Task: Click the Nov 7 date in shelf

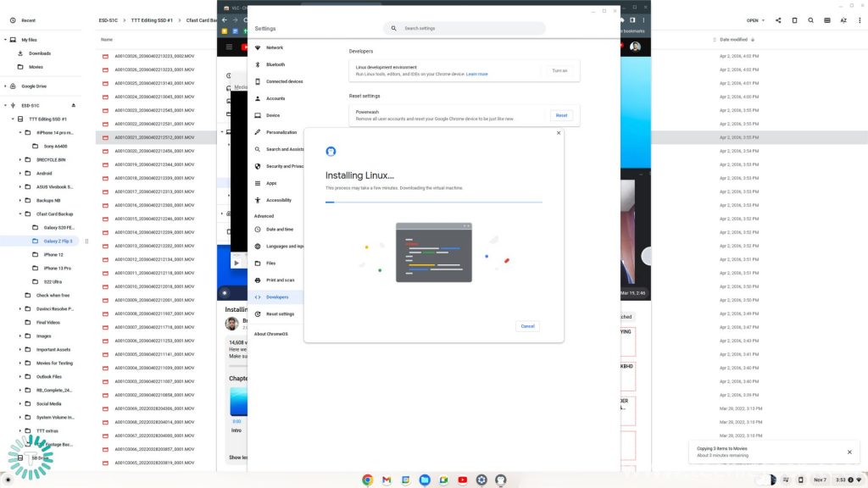Action: coord(820,480)
